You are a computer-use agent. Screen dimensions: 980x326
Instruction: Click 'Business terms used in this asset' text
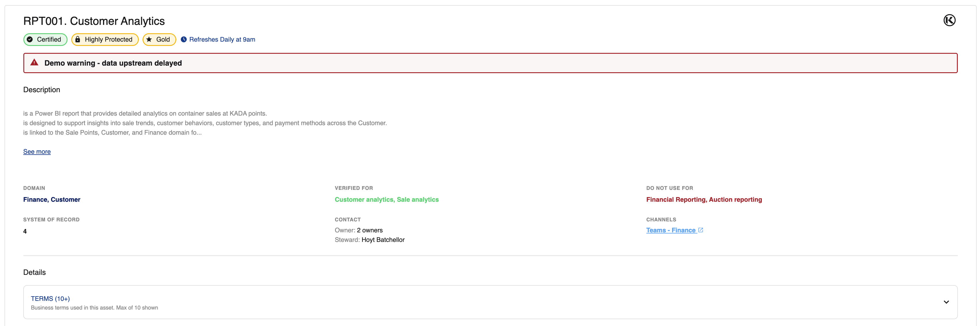tap(73, 308)
